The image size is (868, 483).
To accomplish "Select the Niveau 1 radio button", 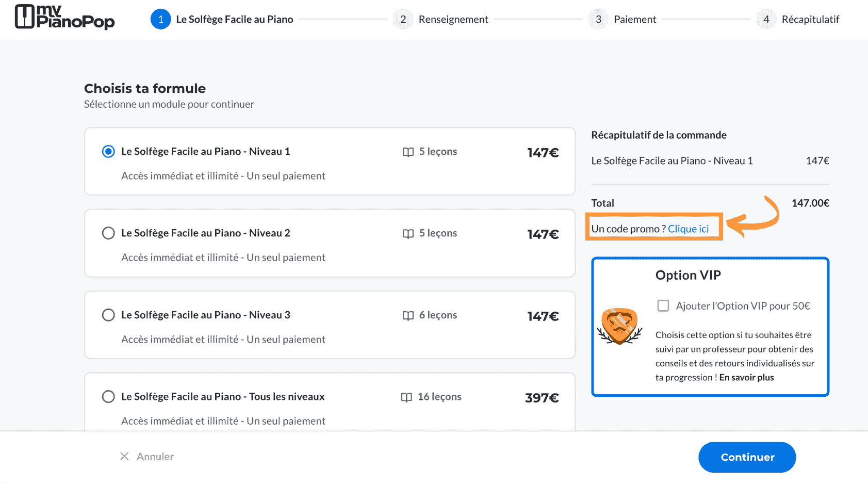I will point(108,152).
